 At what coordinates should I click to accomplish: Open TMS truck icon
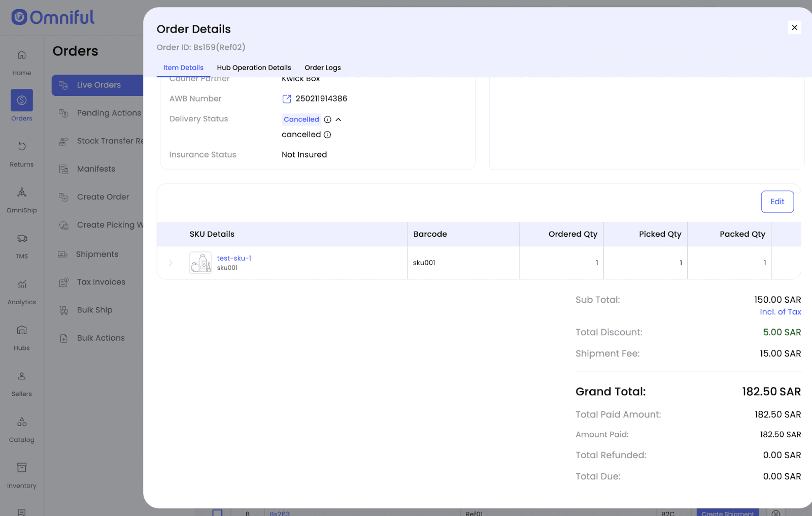[22, 239]
